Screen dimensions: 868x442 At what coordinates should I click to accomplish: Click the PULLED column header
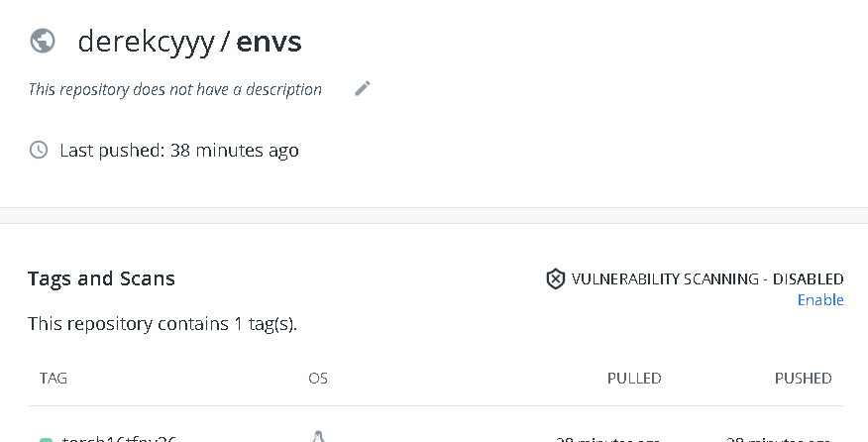coord(634,379)
